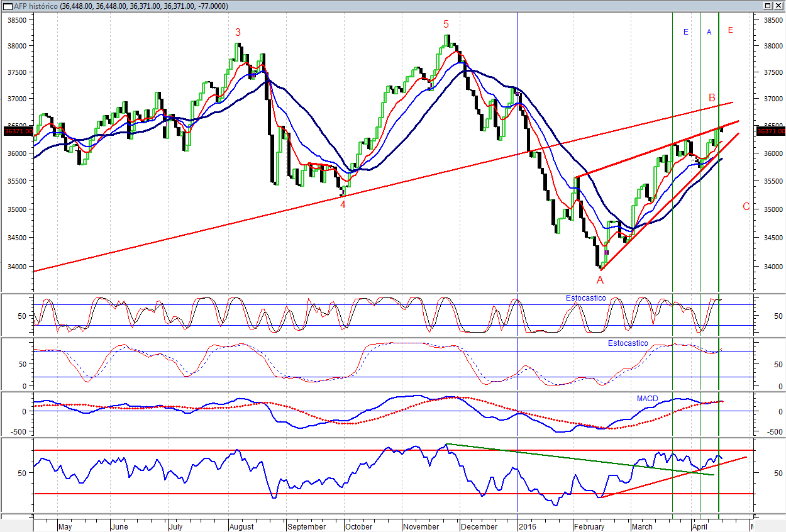Screen dimensions: 786x532
Task: Select the red wave label 5
Action: (446, 24)
